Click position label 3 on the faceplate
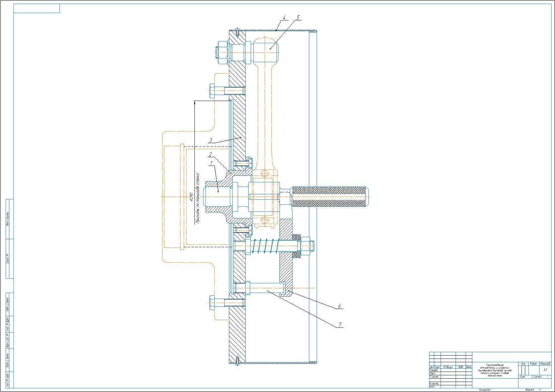The image size is (555, 392). click(211, 140)
